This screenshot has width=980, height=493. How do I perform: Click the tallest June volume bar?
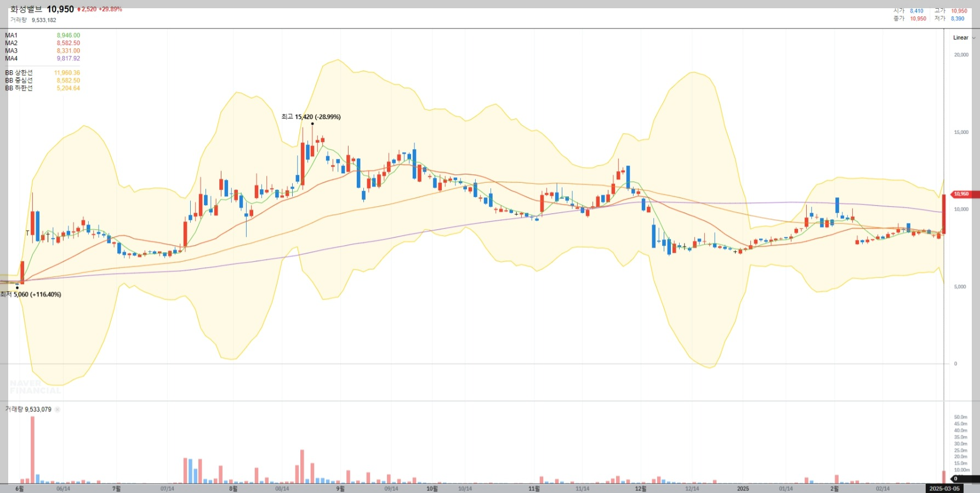(x=32, y=450)
